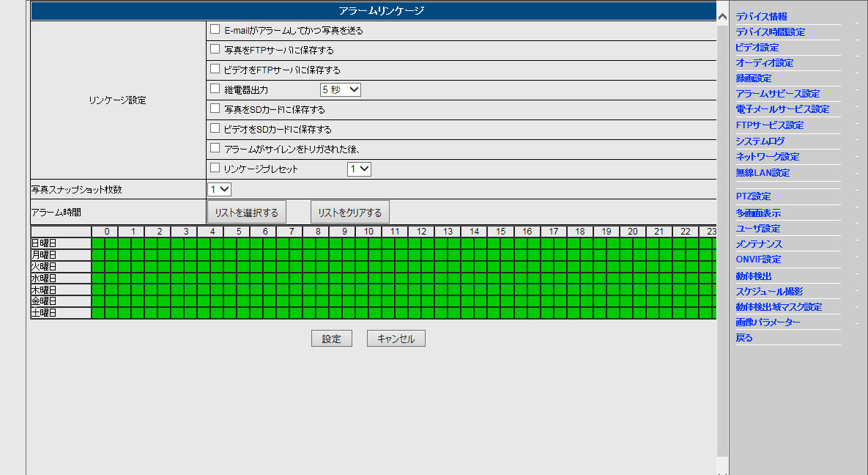Screen dimensions: 868x475
Task: Open ネットワーク設定 link
Action: 767,157
